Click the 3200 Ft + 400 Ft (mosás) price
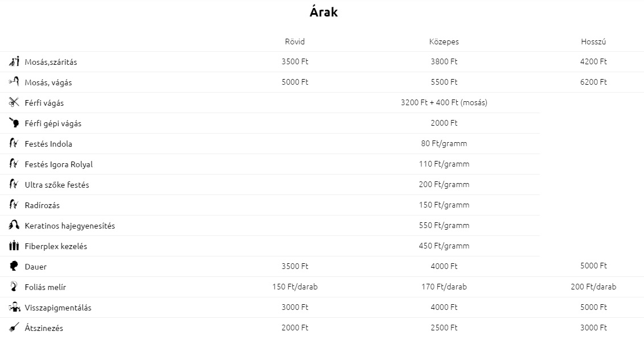644x348 pixels. 444,103
